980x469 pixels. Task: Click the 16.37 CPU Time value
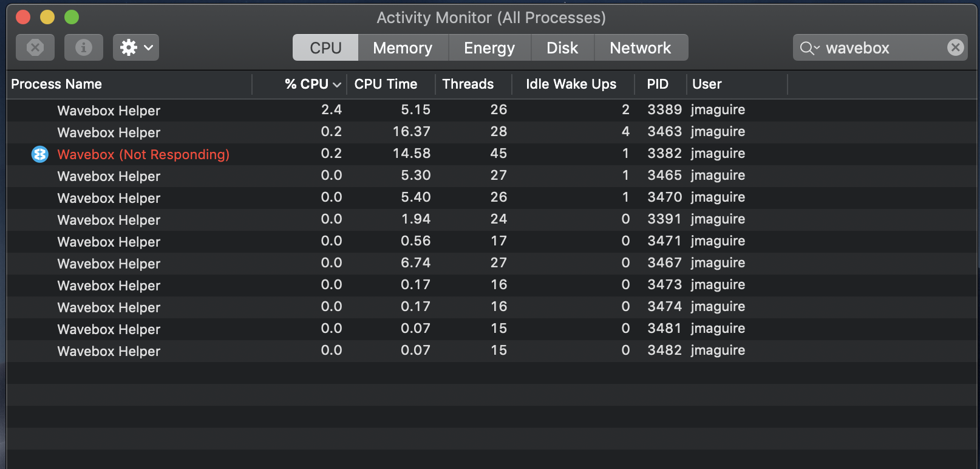pos(412,132)
